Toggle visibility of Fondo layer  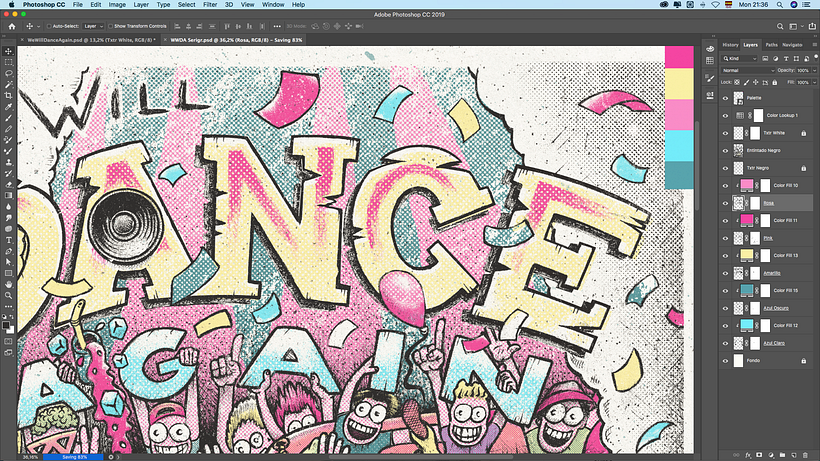[726, 359]
